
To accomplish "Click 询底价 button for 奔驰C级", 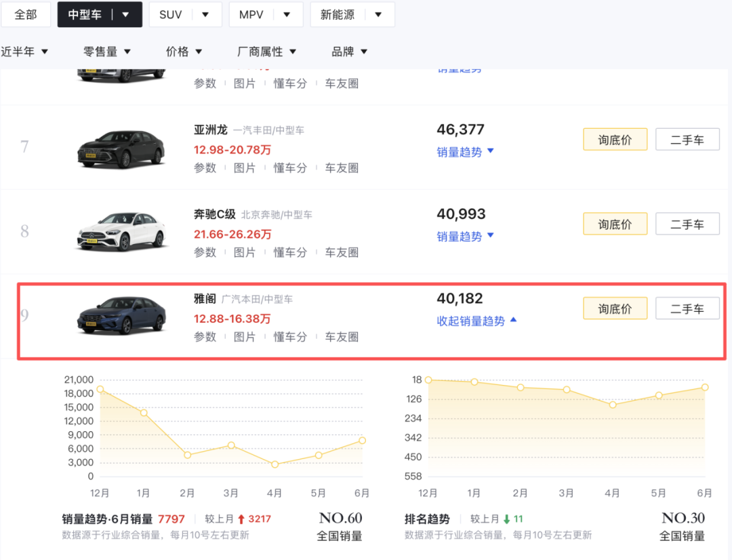I will click(x=615, y=224).
